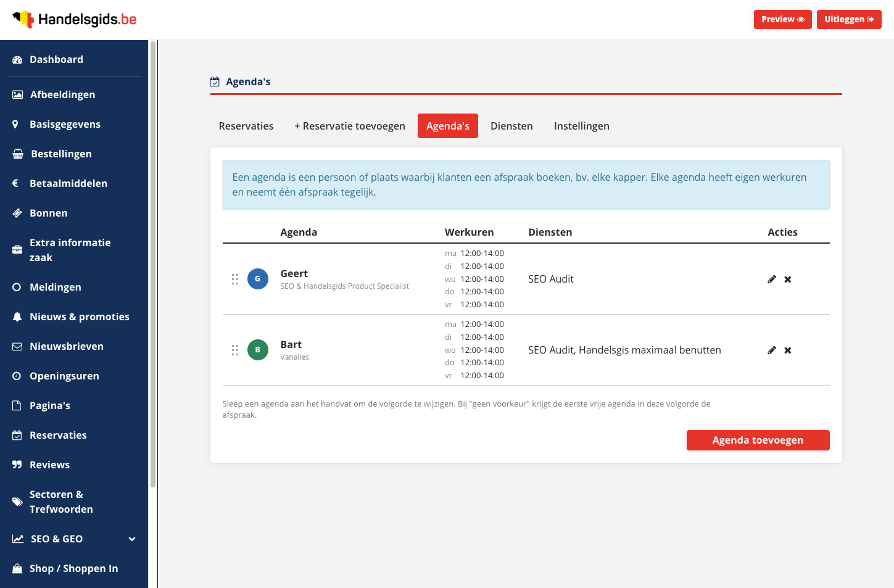Click Geert's blue avatar circle

(258, 279)
